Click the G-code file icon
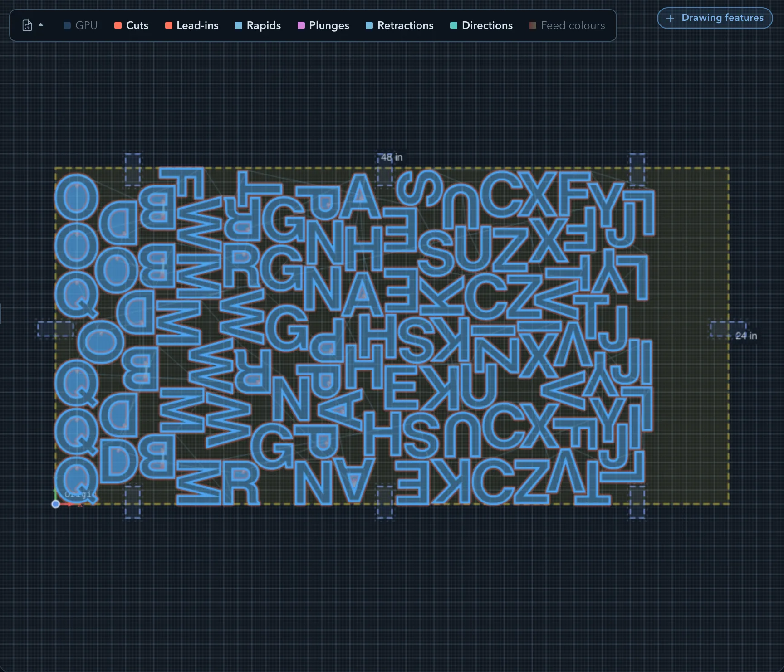Viewport: 784px width, 672px height. coord(27,25)
